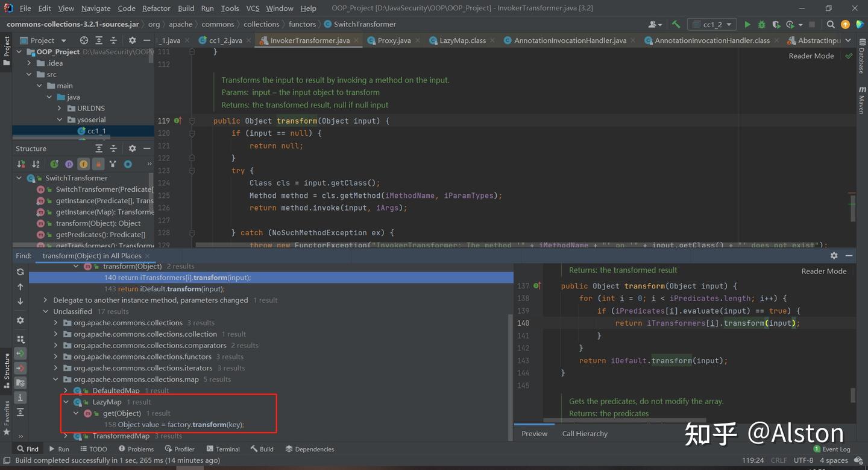Go to next occurrence arrow
868x470 pixels.
[x=20, y=301]
